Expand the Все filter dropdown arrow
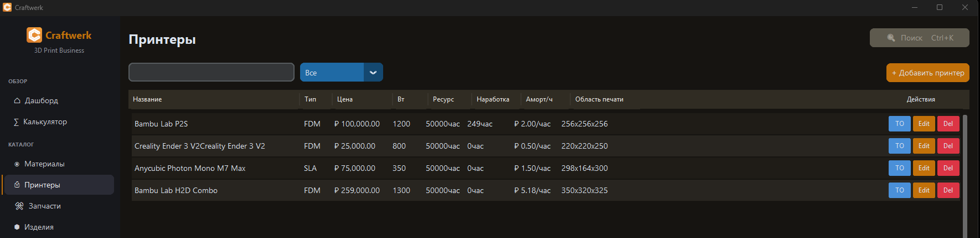Viewport: 980px width, 238px height. (373, 73)
